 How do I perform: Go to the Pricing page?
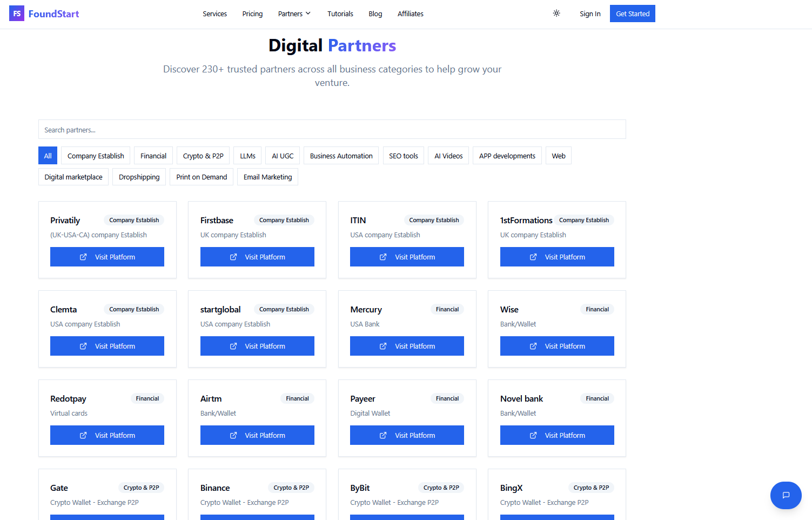pyautogui.click(x=252, y=14)
